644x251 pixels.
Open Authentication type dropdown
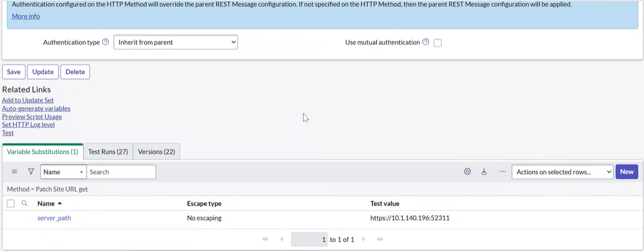point(176,42)
